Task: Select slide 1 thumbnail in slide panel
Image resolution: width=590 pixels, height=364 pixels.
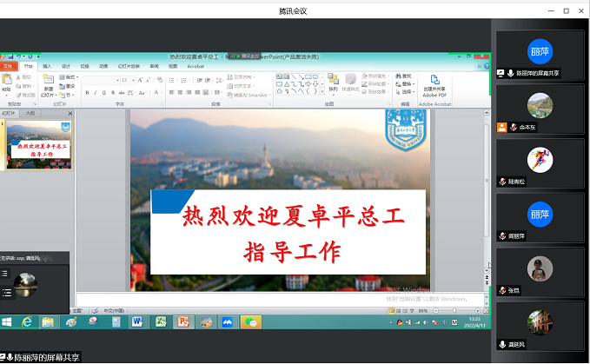Action: (x=41, y=143)
